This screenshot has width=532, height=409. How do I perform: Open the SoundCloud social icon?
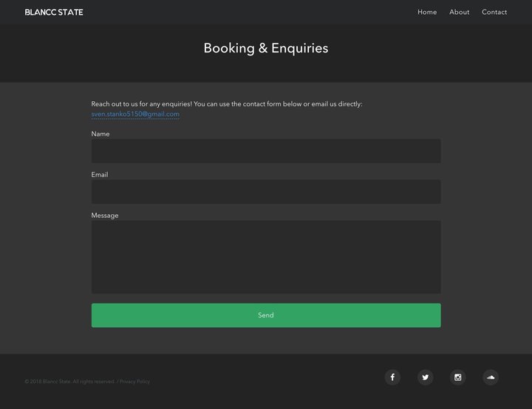tap(491, 377)
